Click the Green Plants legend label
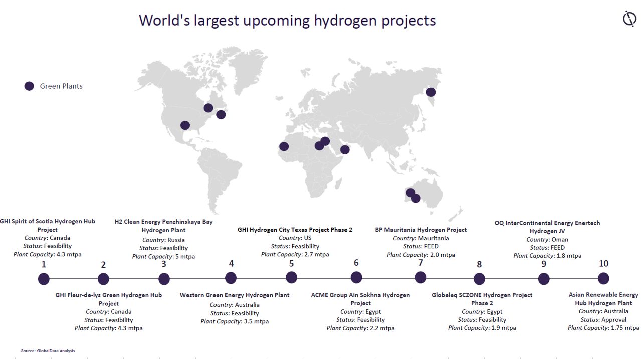This screenshot has width=644, height=359. pos(61,86)
